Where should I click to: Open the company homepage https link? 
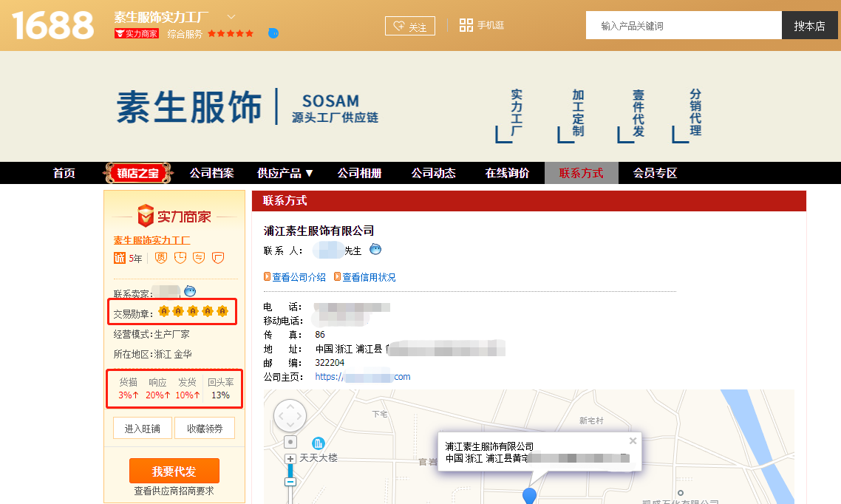click(x=363, y=377)
